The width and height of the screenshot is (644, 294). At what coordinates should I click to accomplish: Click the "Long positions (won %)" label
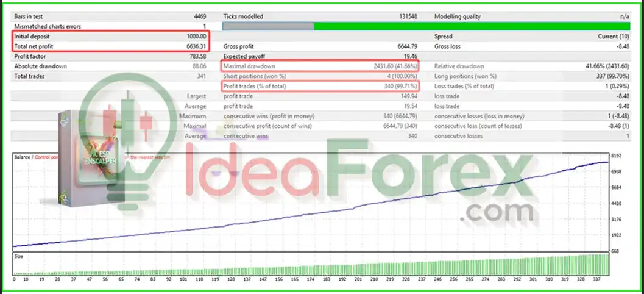pyautogui.click(x=465, y=76)
